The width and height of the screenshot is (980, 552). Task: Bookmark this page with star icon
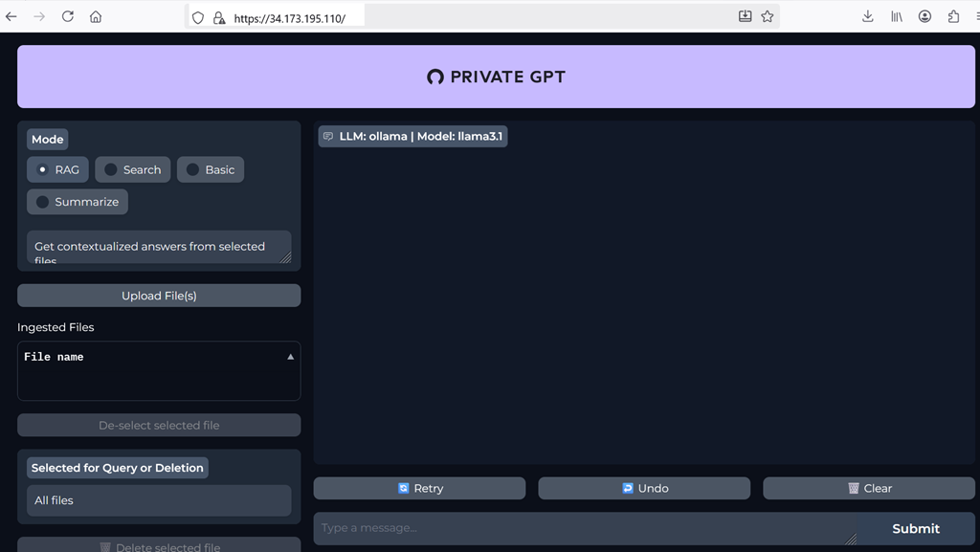[768, 16]
